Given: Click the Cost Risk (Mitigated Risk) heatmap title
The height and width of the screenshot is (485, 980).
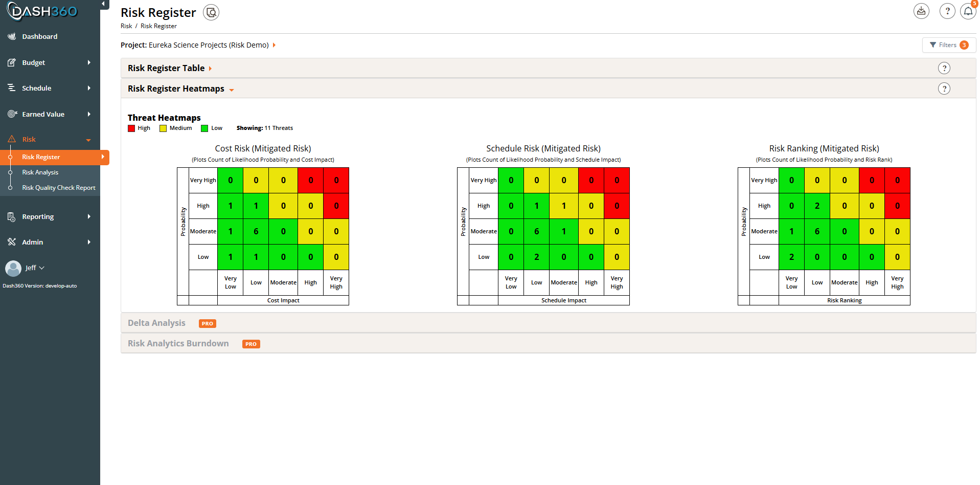Looking at the screenshot, I should tap(263, 148).
